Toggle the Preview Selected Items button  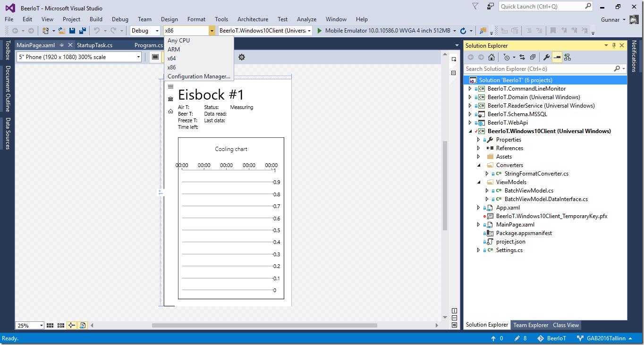point(557,57)
